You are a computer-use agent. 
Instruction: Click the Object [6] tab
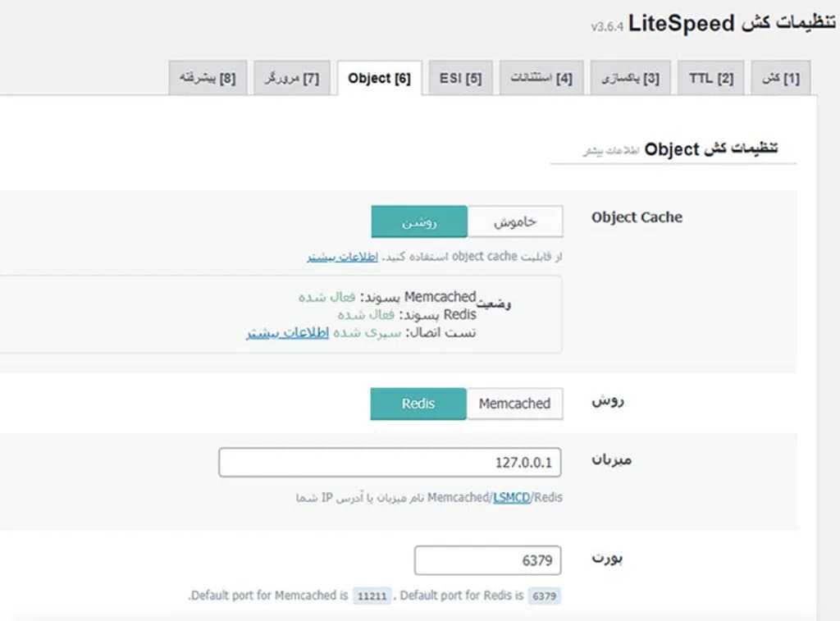(379, 80)
